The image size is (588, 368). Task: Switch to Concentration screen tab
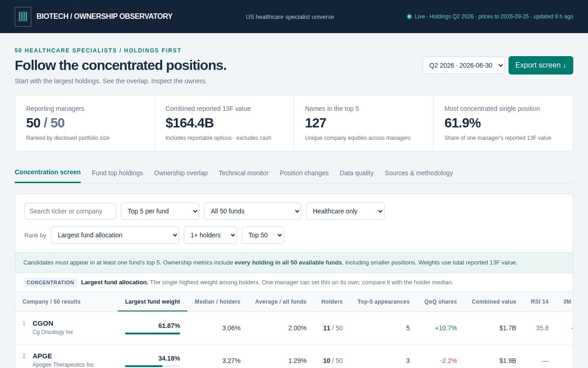(48, 172)
